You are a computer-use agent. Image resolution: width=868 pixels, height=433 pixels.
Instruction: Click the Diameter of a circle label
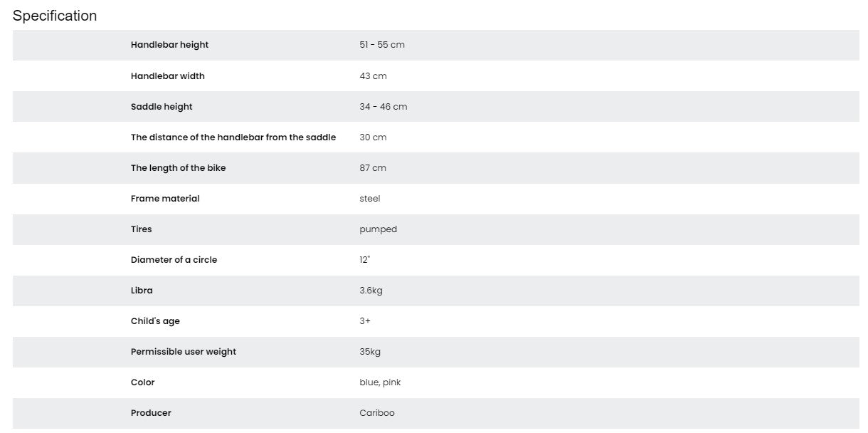coord(174,260)
